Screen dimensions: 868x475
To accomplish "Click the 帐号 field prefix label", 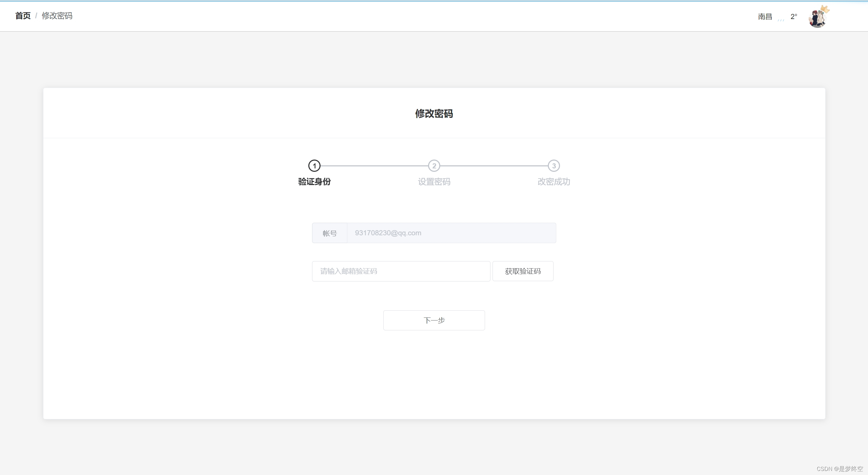I will 329,233.
